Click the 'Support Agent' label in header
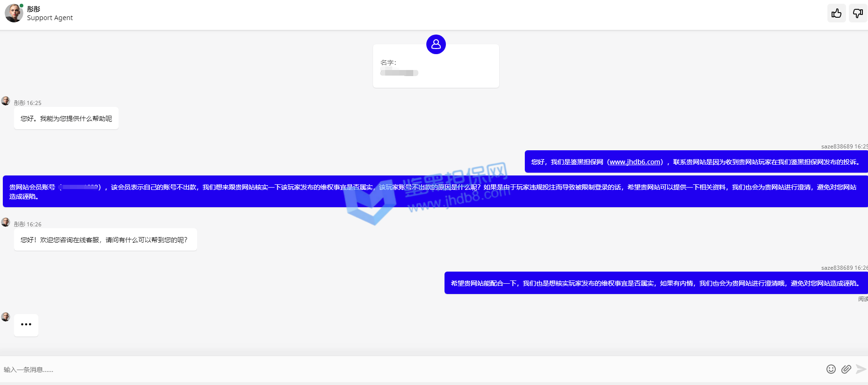The height and width of the screenshot is (385, 868). (x=50, y=18)
